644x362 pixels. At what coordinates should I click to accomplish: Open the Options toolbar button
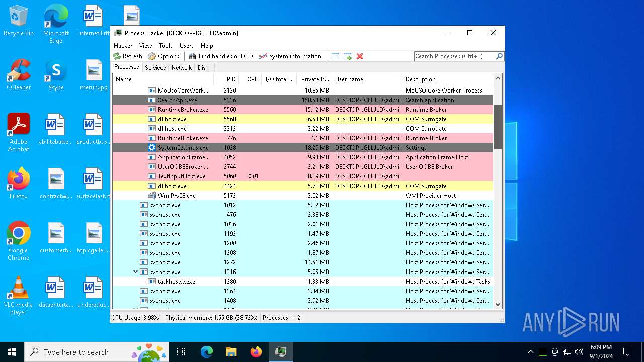(x=164, y=56)
